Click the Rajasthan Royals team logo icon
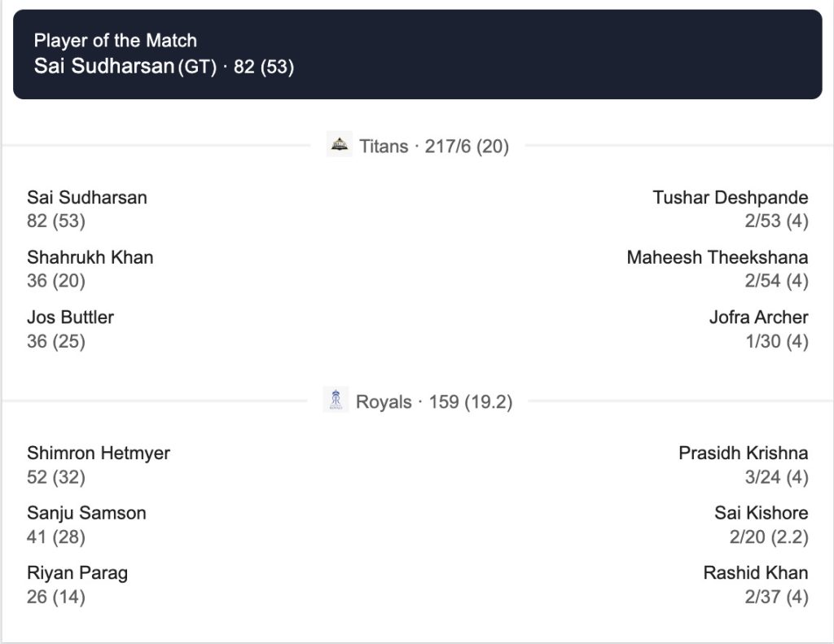The image size is (834, 644). click(336, 401)
